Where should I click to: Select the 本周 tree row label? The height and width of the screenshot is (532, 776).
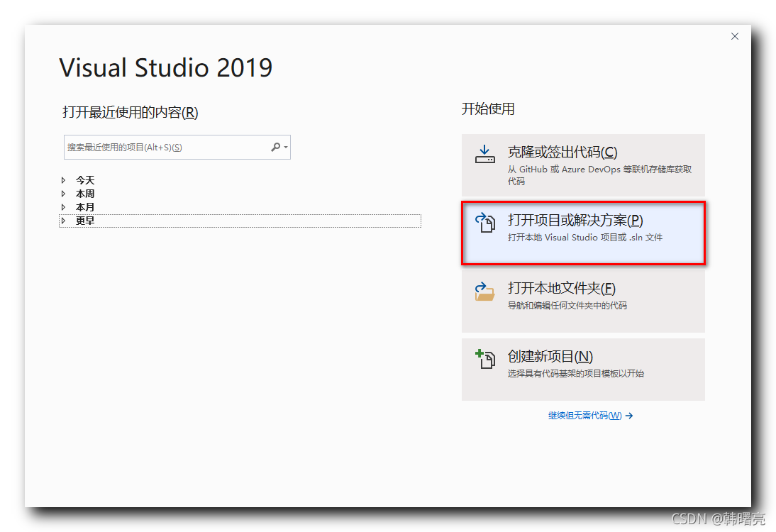coord(85,194)
